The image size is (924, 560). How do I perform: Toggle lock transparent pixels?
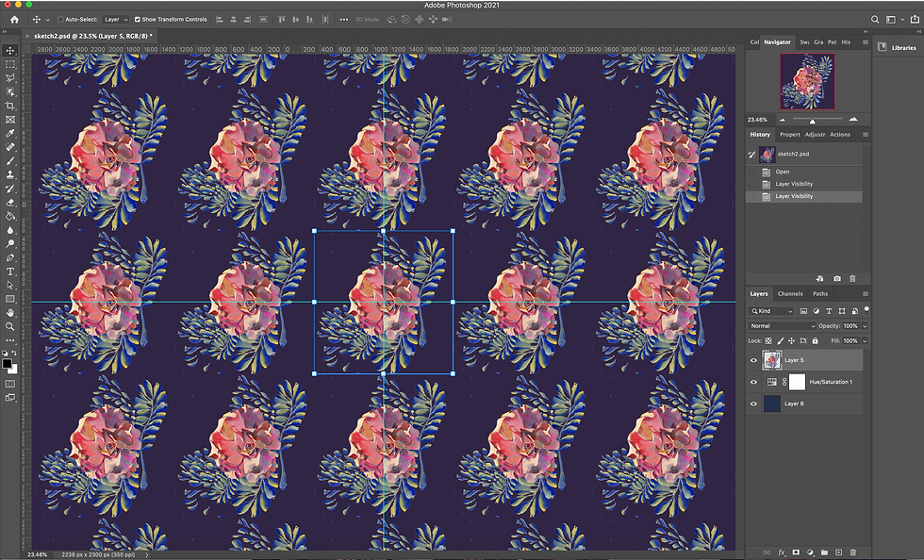point(768,340)
